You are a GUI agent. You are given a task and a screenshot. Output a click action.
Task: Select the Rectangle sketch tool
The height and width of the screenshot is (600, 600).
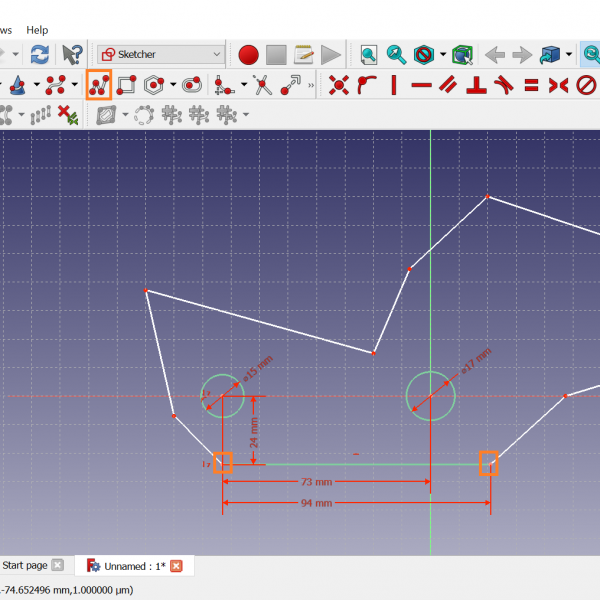pos(126,85)
